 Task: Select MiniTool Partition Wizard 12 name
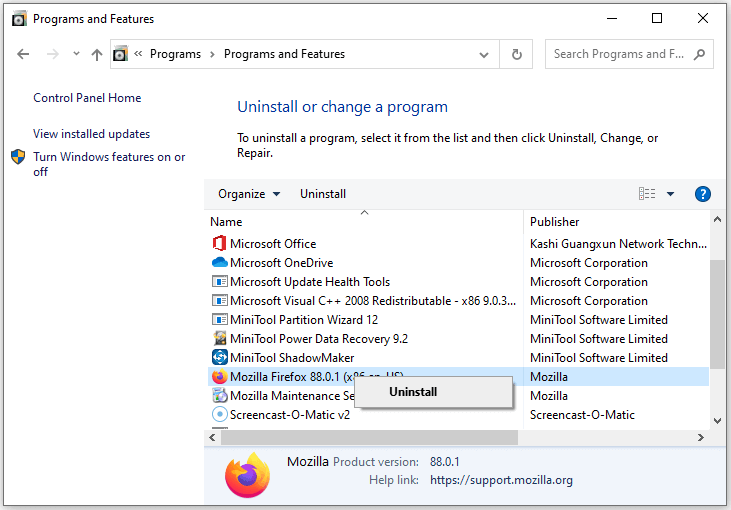pyautogui.click(x=304, y=320)
